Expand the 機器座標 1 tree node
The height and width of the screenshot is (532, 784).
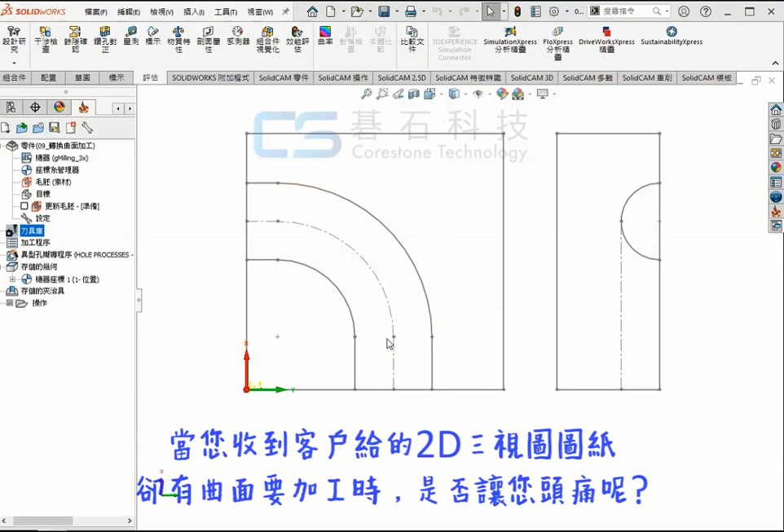12,279
